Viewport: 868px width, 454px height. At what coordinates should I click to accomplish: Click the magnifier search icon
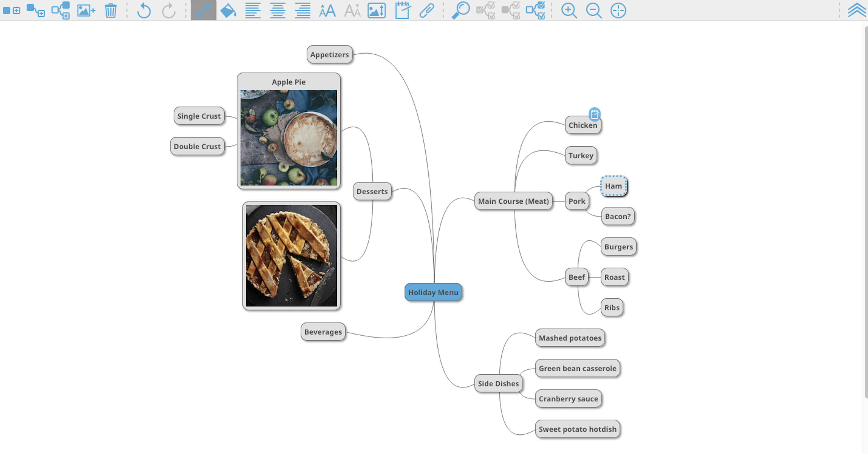pos(461,11)
